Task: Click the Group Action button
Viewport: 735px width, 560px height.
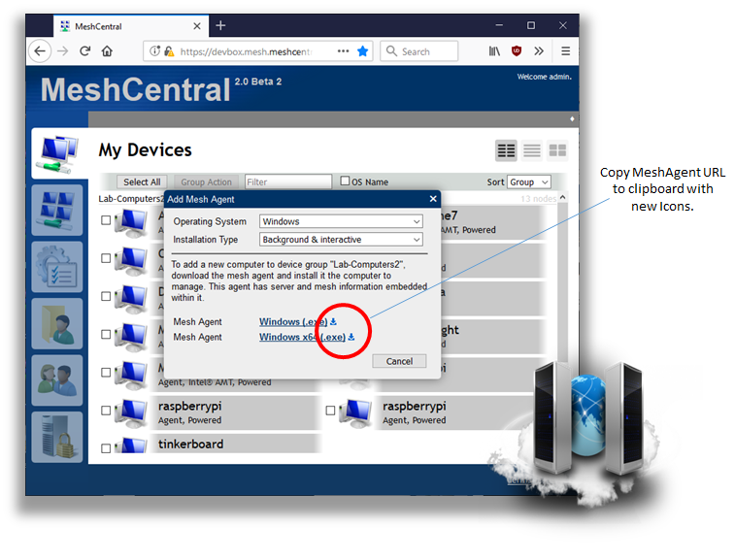Action: pyautogui.click(x=206, y=181)
